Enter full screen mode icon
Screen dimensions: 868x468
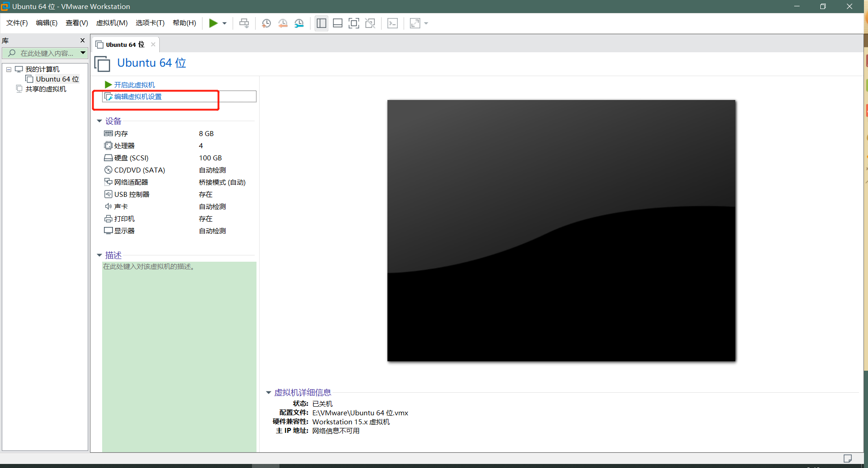pos(354,23)
